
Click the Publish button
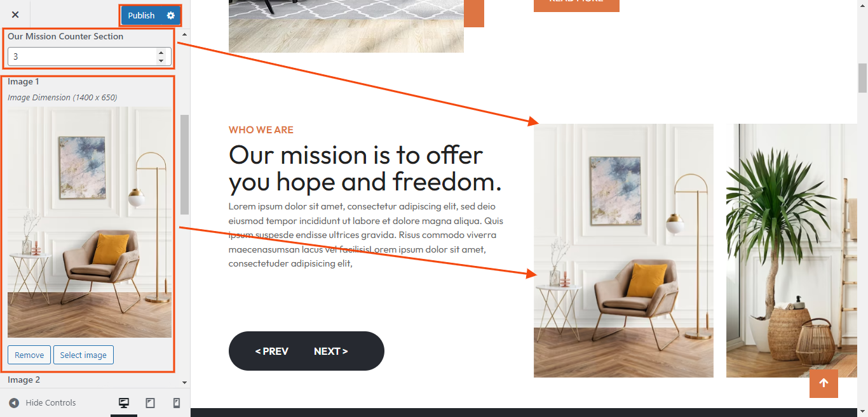tap(141, 15)
